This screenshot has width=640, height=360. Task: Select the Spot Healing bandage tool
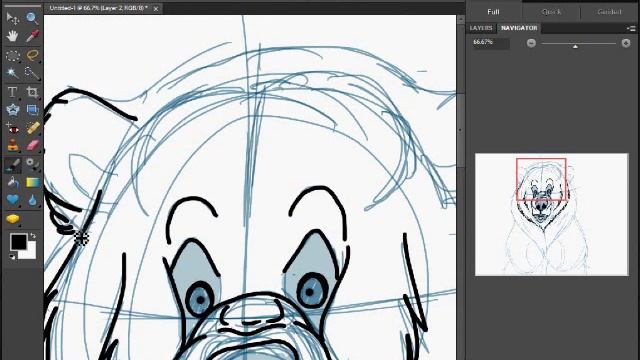tap(32, 128)
